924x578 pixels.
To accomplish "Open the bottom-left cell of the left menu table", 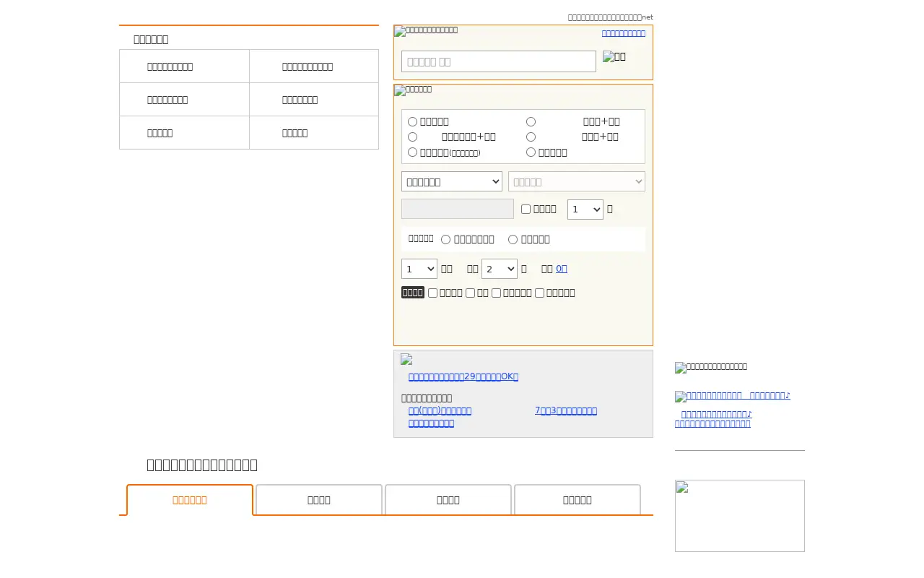I will pos(184,133).
